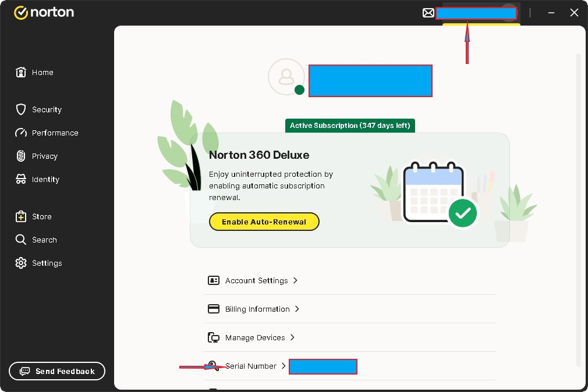Image resolution: width=588 pixels, height=392 pixels.
Task: Click the user profile avatar picture
Action: pos(286,77)
